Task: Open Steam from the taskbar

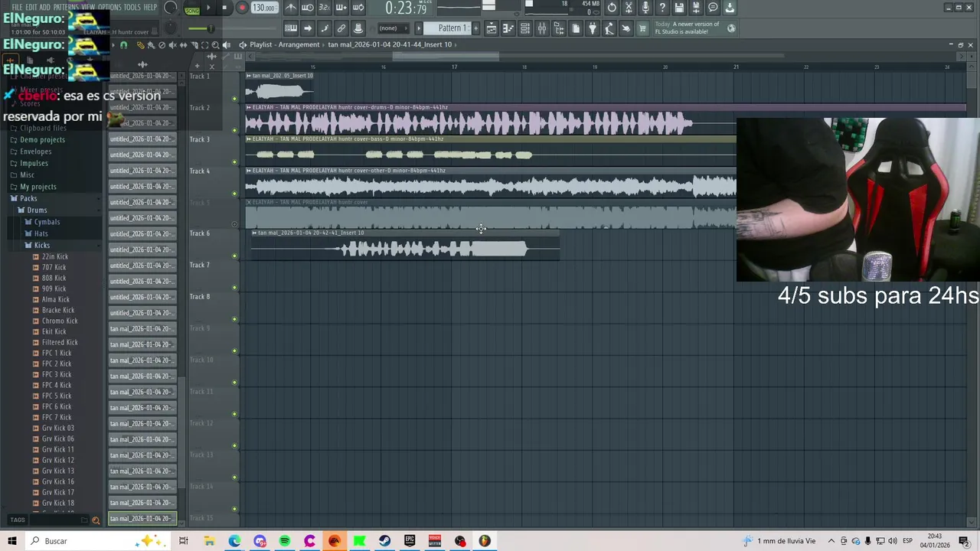Action: point(384,541)
